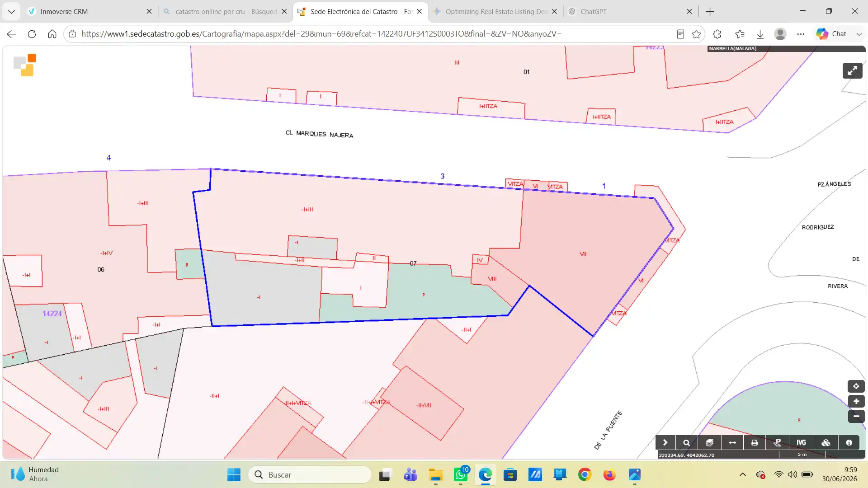Open the 3D buildings cubes tool
Screen dimensions: 868x488
coord(826,443)
